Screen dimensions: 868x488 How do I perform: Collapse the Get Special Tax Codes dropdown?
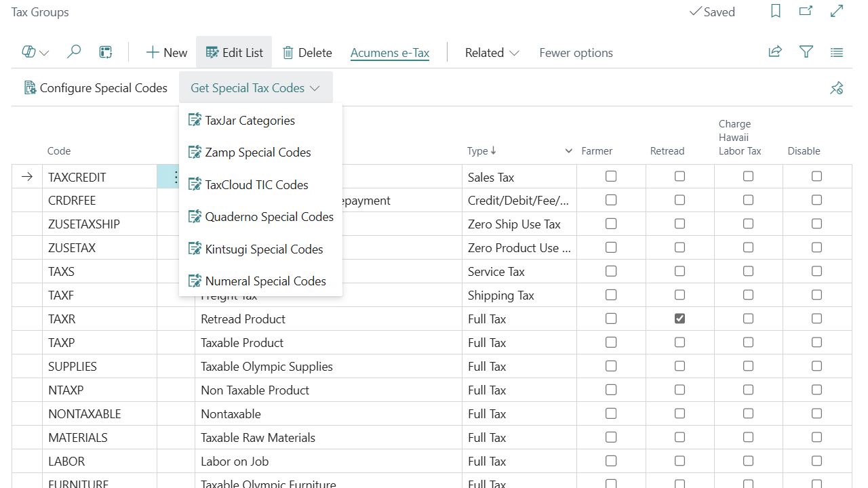coord(256,88)
